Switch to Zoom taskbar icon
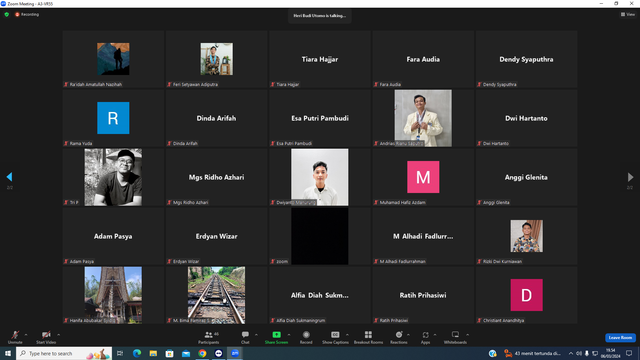640x360 pixels. tap(235, 353)
